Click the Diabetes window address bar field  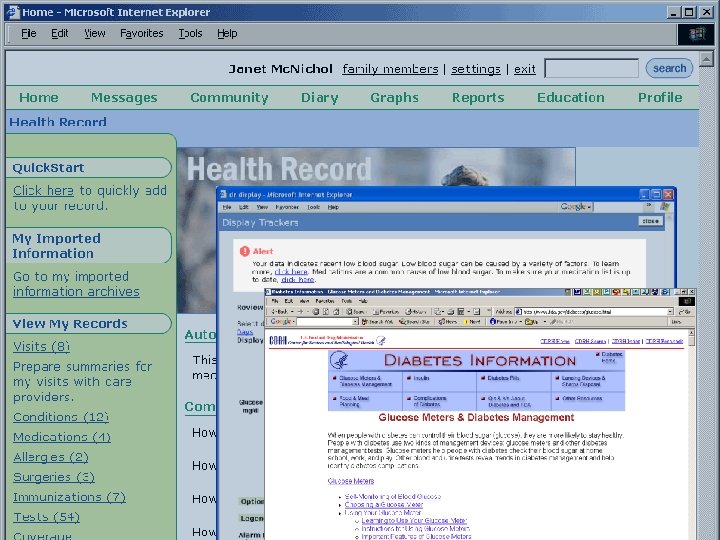pos(594,312)
